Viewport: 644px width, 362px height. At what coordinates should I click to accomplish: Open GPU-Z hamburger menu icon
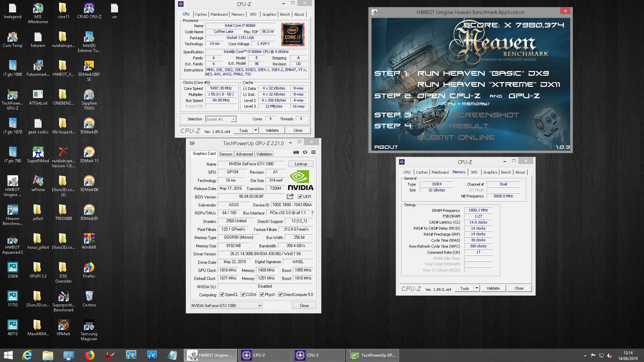(313, 152)
